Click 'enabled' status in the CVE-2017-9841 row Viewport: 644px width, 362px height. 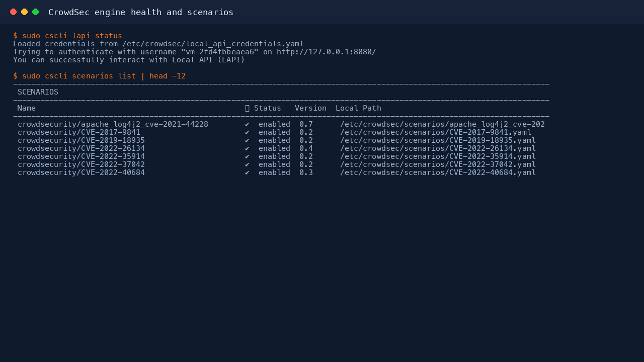(274, 132)
